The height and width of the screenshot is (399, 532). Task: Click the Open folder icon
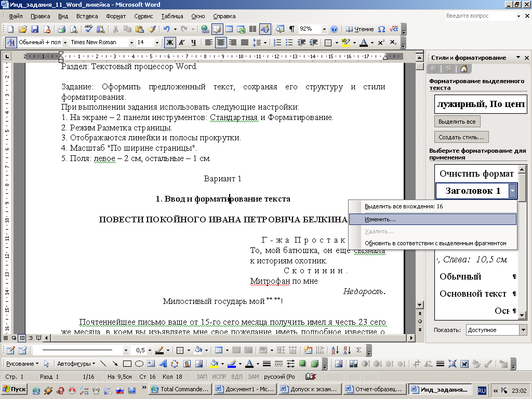pyautogui.click(x=22, y=29)
